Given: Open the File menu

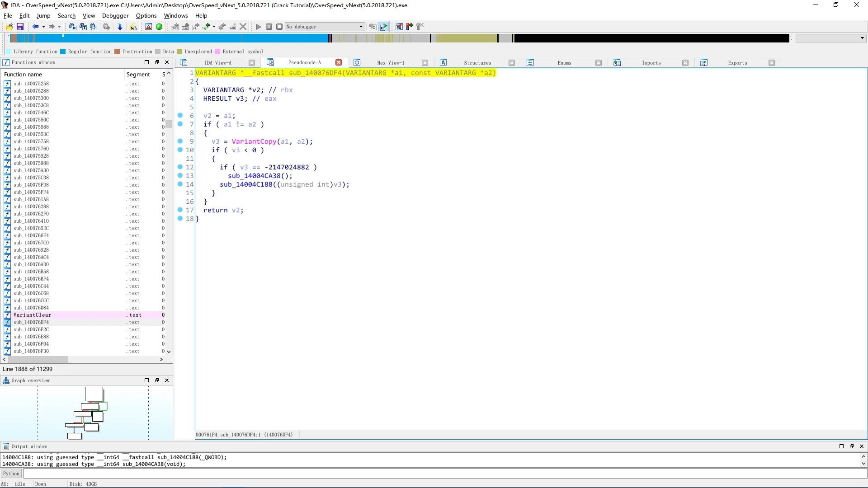Looking at the screenshot, I should pos(8,15).
